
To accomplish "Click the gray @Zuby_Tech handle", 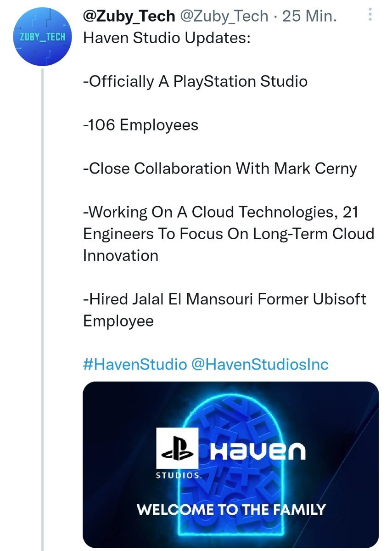I will 224,16.
